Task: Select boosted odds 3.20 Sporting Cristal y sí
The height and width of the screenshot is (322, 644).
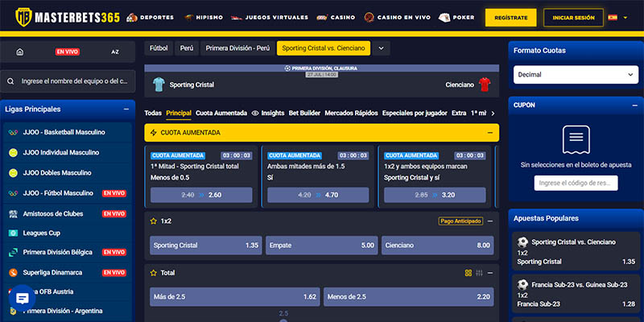Action: pyautogui.click(x=435, y=195)
